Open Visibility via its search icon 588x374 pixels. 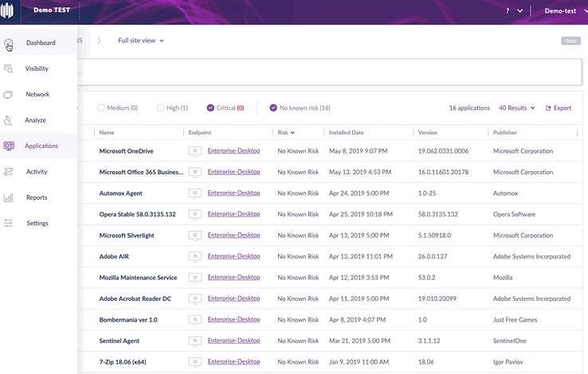coord(9,69)
